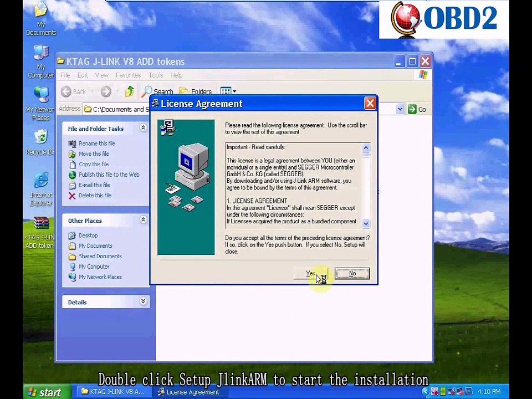Image resolution: width=532 pixels, height=399 pixels.
Task: Toggle the Folders pane button
Action: coord(196,91)
